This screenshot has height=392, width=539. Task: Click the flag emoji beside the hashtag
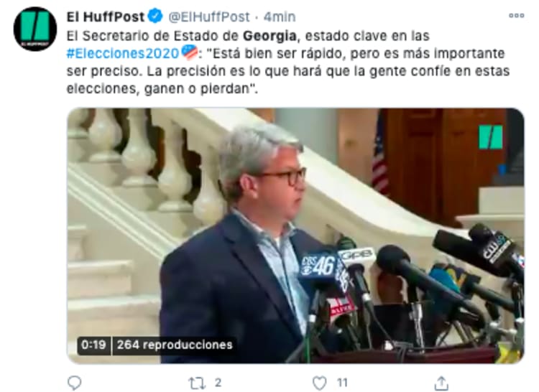click(x=190, y=52)
